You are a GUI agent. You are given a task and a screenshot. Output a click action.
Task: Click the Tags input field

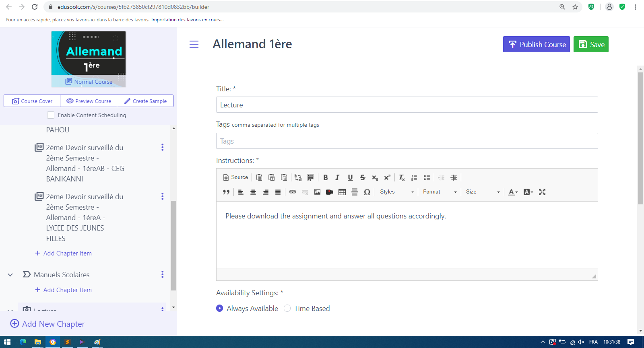coord(407,141)
